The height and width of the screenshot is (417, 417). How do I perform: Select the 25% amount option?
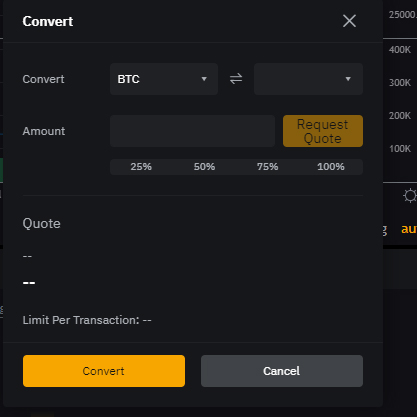141,167
